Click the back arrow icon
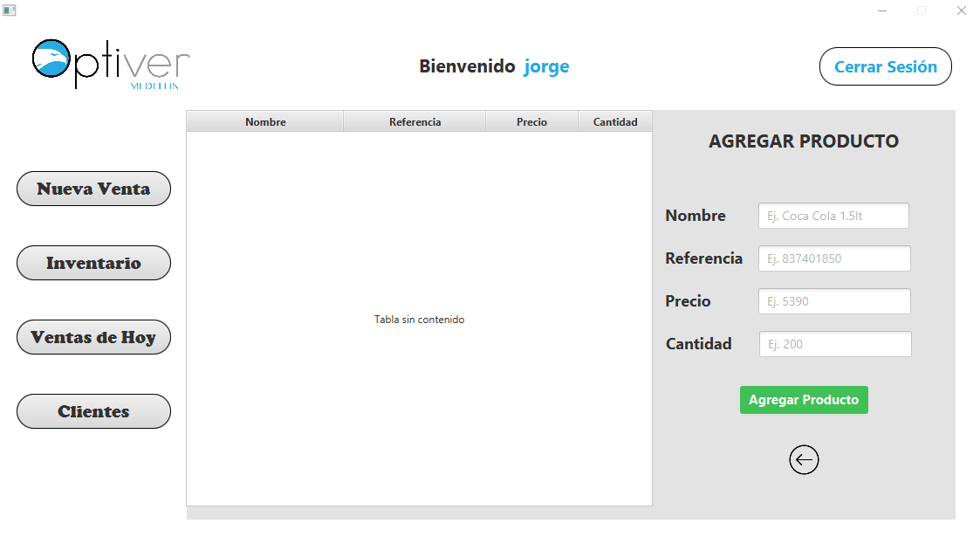The image size is (980, 544). 804,459
